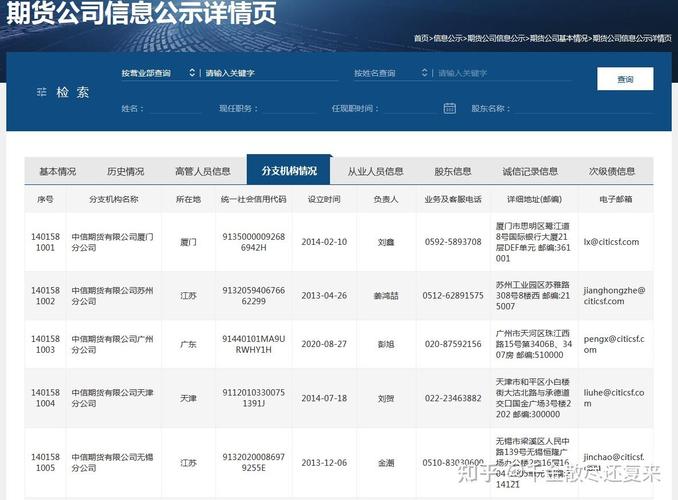Click the filter icon beside 检索
Screen dimensions: 678x500
(42, 92)
